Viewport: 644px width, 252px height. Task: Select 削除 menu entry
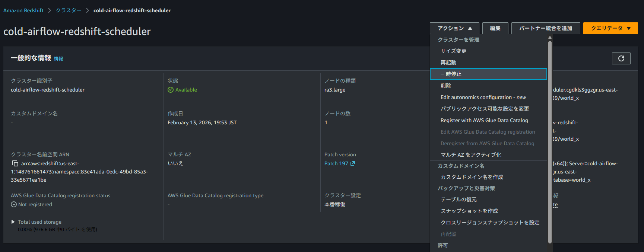(x=445, y=86)
